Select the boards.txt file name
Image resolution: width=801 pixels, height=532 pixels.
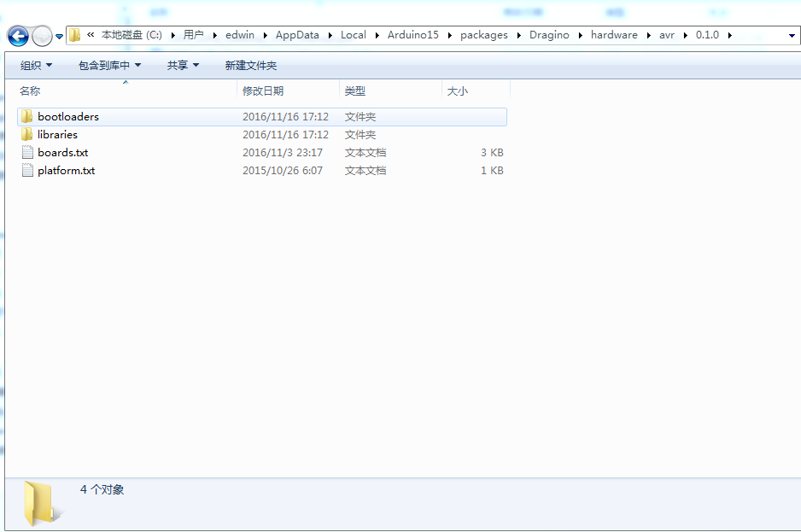(x=63, y=152)
